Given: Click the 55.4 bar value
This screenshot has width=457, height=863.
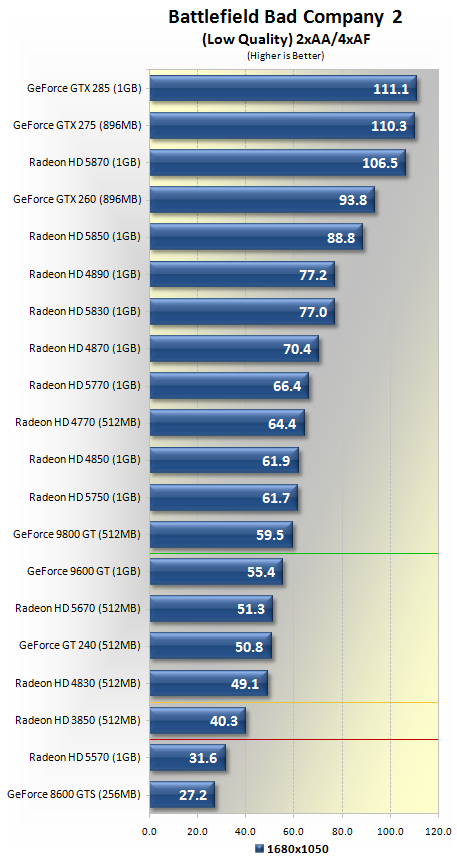Looking at the screenshot, I should (260, 572).
